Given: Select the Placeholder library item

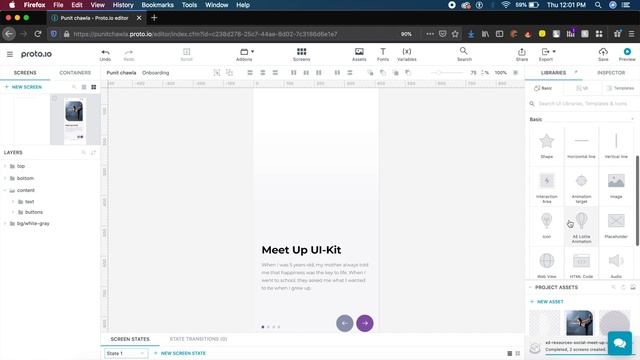Looking at the screenshot, I should [616, 220].
